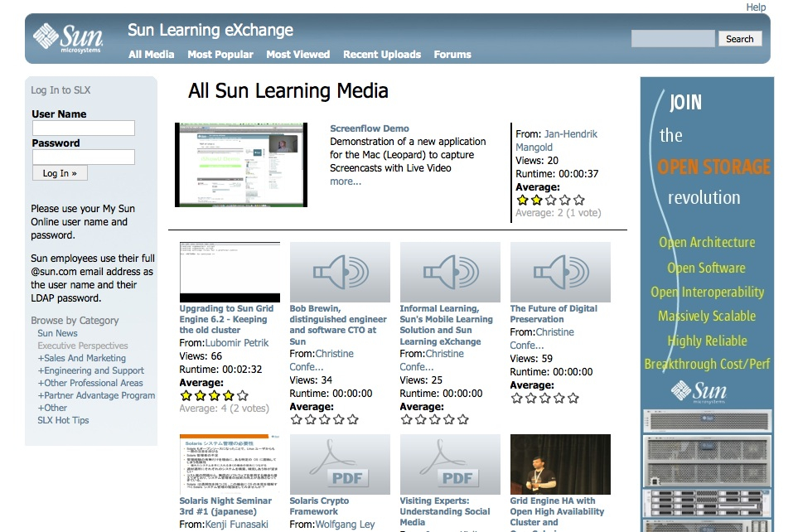Expand the Sales And Marketing category

click(84, 358)
